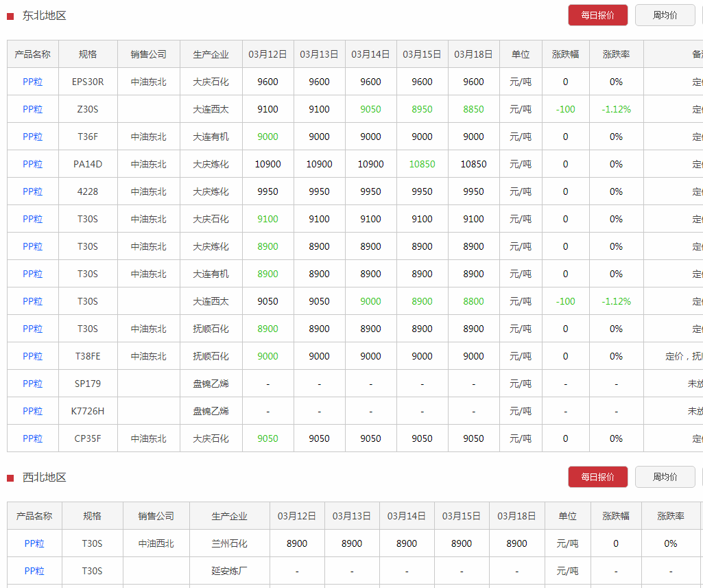
Task: Click 中油东北 cell in CP35F row
Action: tap(149, 438)
